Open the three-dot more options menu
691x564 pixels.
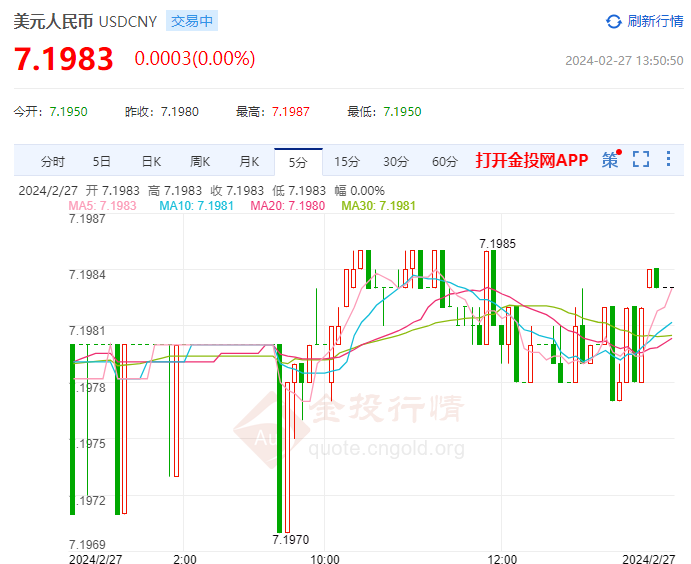pos(668,159)
